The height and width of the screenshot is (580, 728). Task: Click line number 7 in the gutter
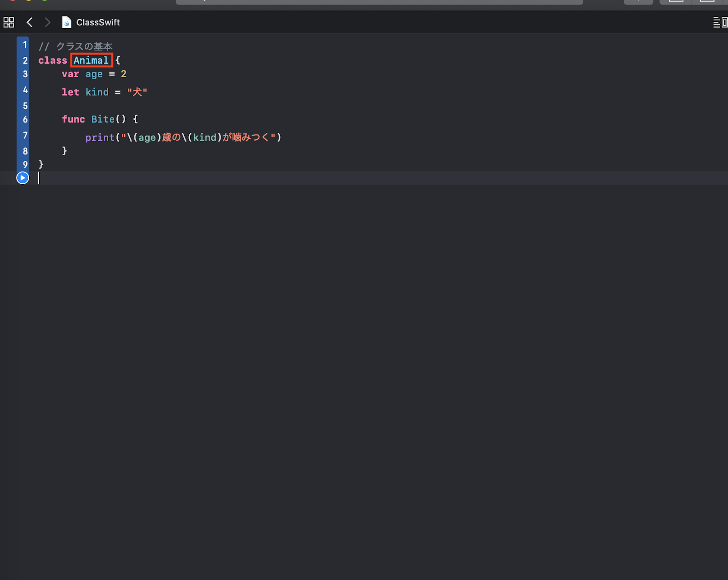(25, 136)
